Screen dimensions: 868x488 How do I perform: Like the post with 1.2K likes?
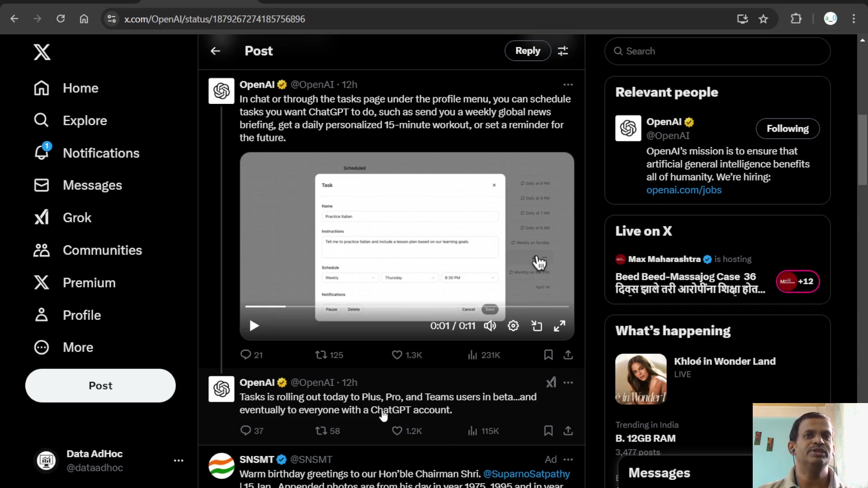[407, 431]
